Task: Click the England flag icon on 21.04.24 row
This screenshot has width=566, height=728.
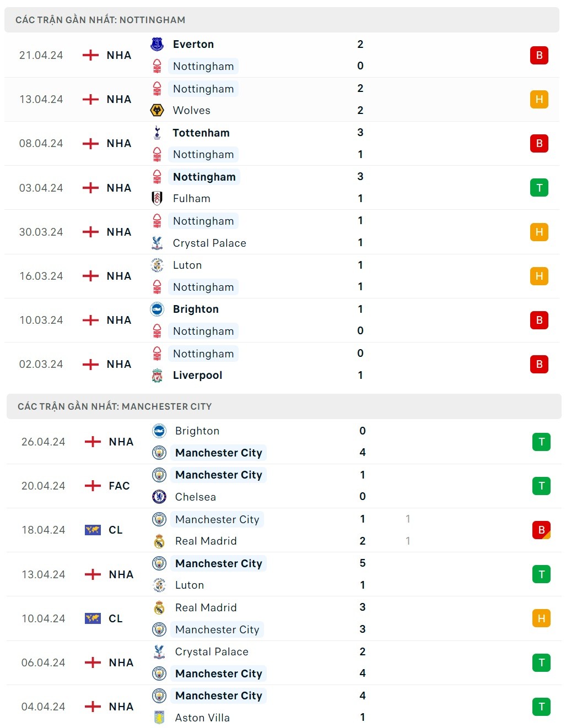Action: pos(90,55)
